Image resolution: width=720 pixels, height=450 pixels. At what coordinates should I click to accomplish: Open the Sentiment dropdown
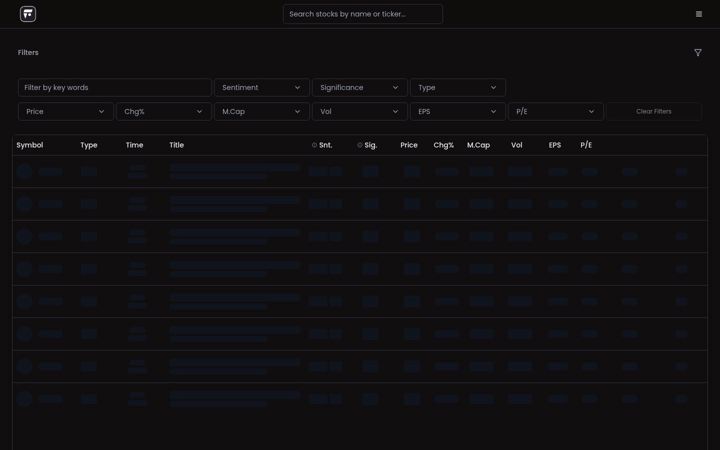pyautogui.click(x=261, y=87)
